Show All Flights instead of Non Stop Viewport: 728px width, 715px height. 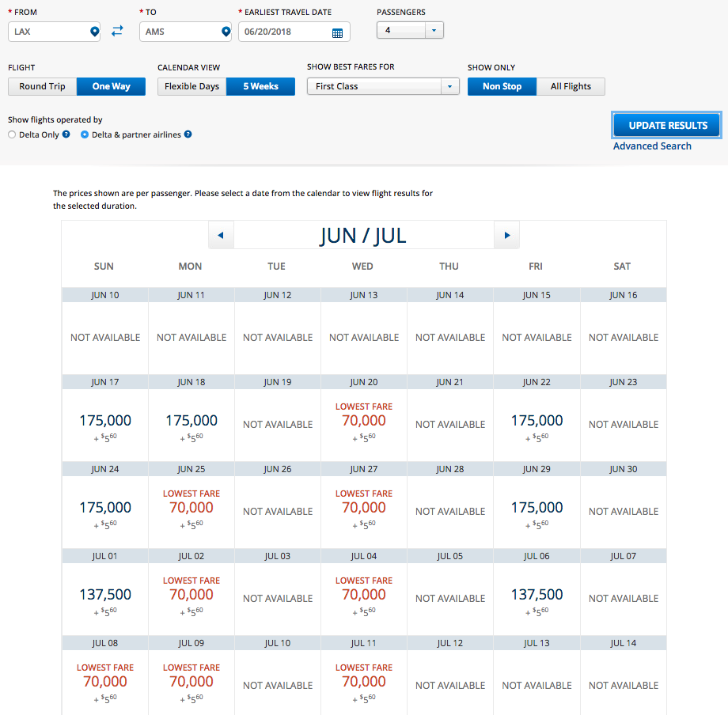571,86
